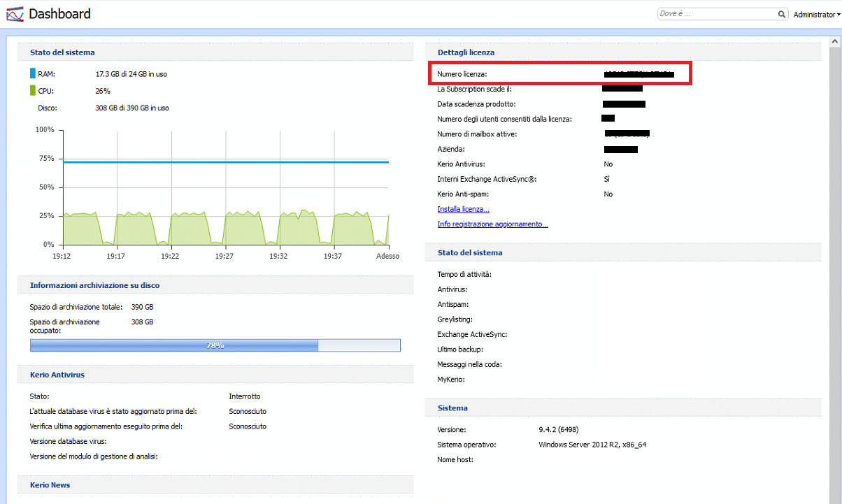The width and height of the screenshot is (842, 504).
Task: Click the 'Kerio News' panel header
Action: point(50,484)
